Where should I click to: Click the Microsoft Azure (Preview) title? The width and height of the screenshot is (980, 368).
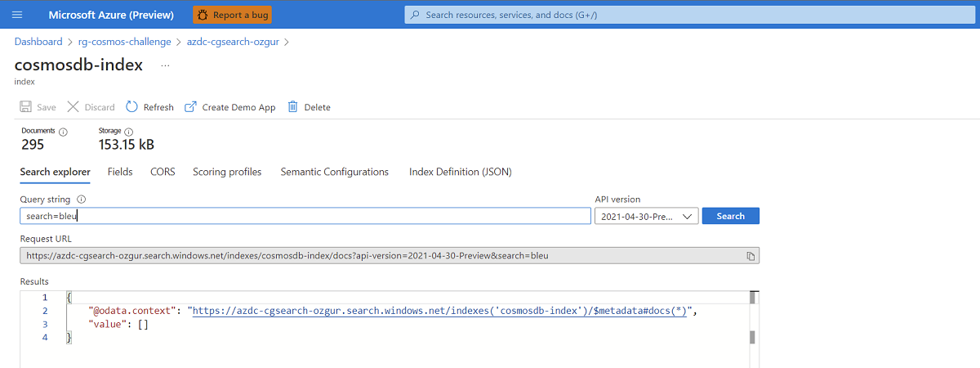coord(111,15)
